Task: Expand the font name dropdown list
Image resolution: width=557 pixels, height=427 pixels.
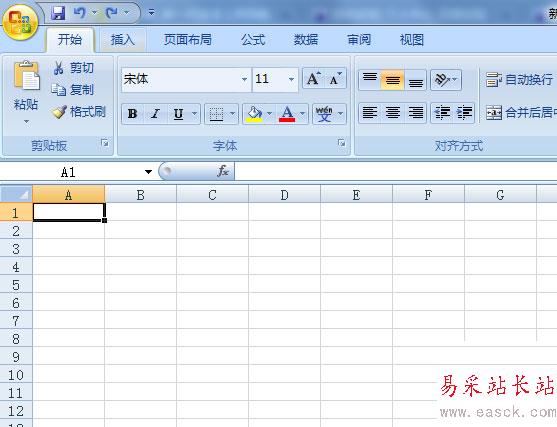Action: 244,79
